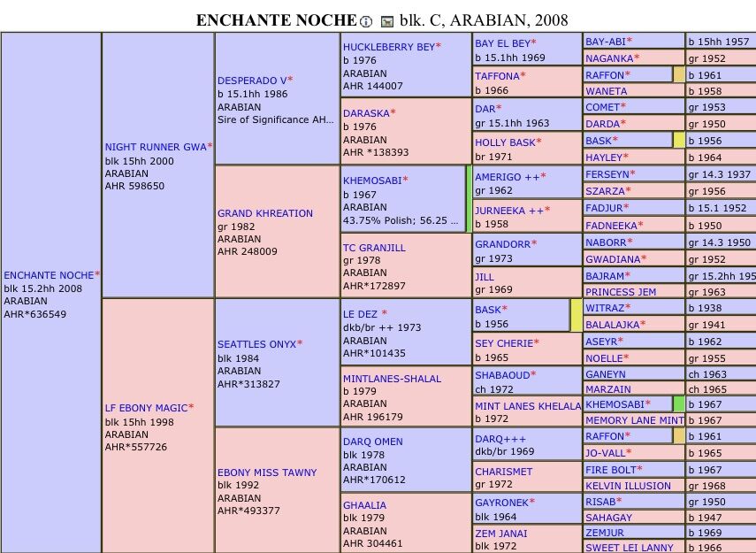Image resolution: width=756 pixels, height=553 pixels.
Task: Click the red asterisk after DESPERADO V
Action: coord(290,80)
